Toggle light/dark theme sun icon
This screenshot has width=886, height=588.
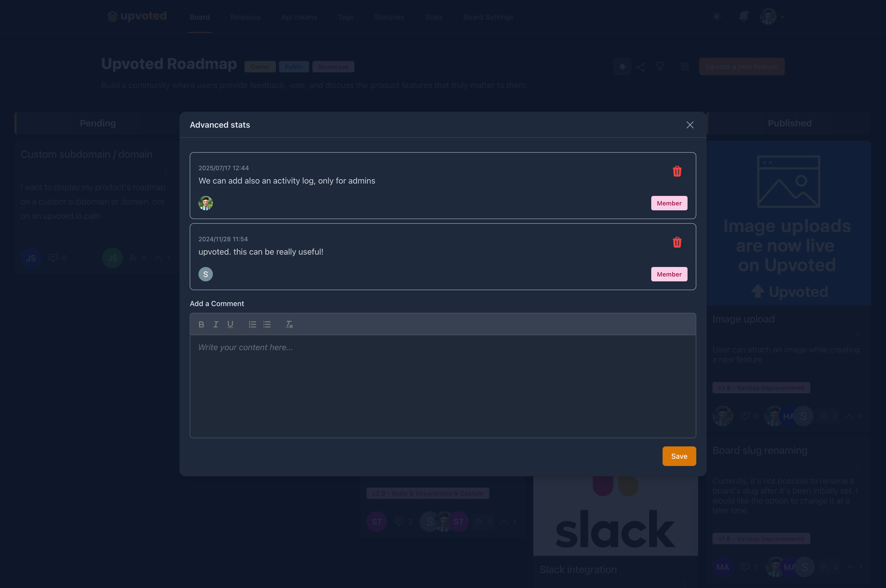(717, 17)
